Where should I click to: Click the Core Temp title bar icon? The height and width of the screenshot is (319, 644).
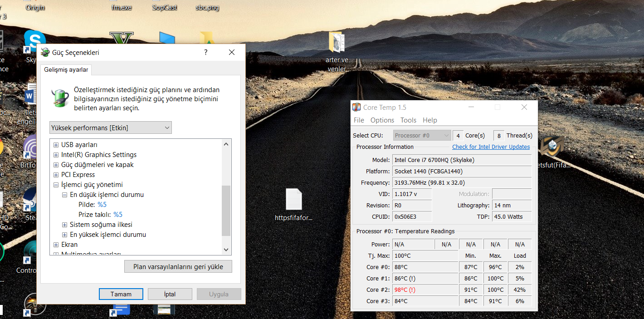[357, 108]
